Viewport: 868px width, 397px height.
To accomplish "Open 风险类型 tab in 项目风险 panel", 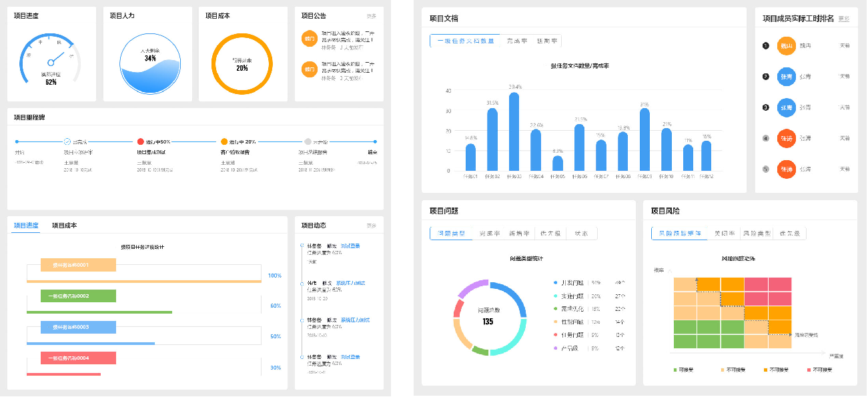I will pyautogui.click(x=756, y=234).
